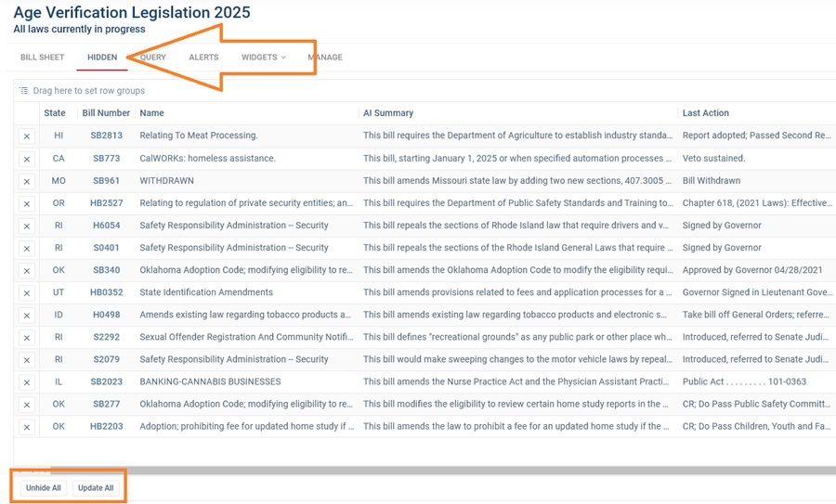Image resolution: width=836 pixels, height=504 pixels.
Task: Remove HB2527 from hidden via X icon
Action: point(26,203)
